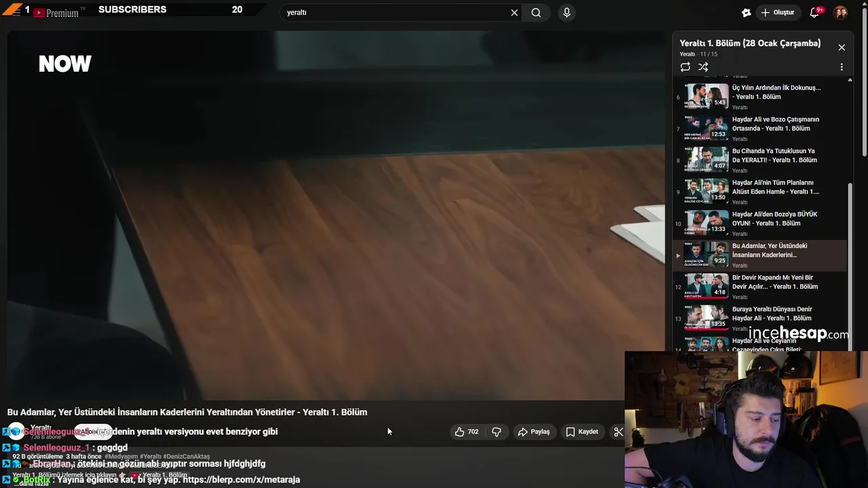868x488 pixels.
Task: Open playlist more options menu
Action: tap(842, 67)
